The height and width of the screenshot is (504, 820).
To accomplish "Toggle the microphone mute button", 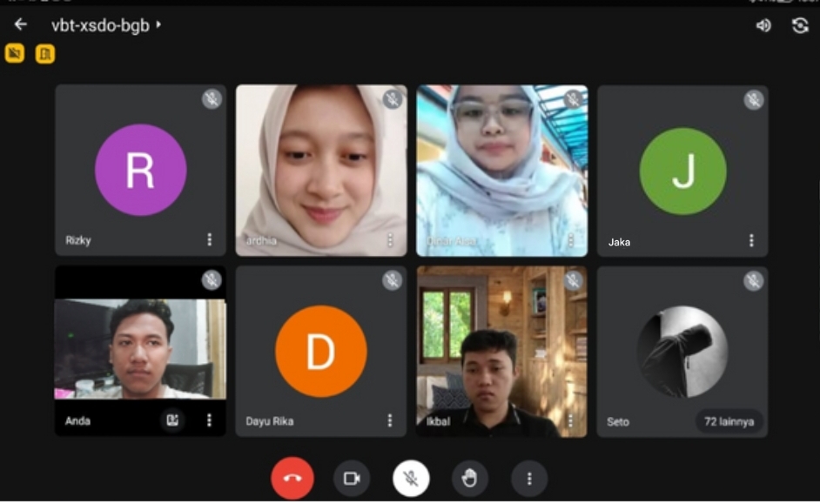I will (411, 478).
